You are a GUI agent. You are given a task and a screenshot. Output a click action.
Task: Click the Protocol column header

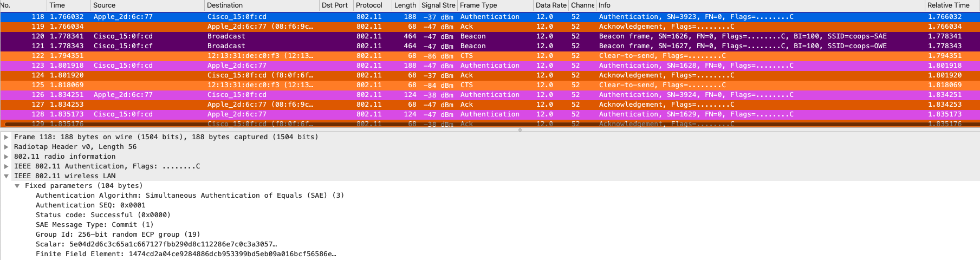[369, 5]
